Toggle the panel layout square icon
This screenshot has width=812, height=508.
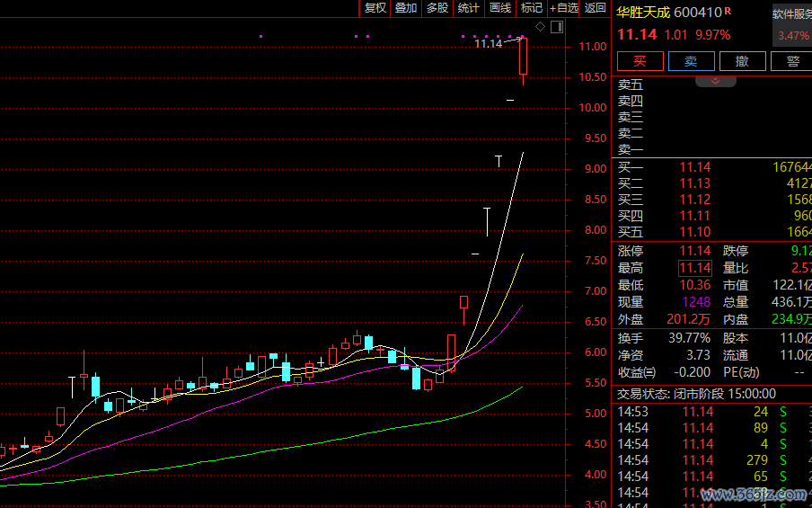point(557,27)
